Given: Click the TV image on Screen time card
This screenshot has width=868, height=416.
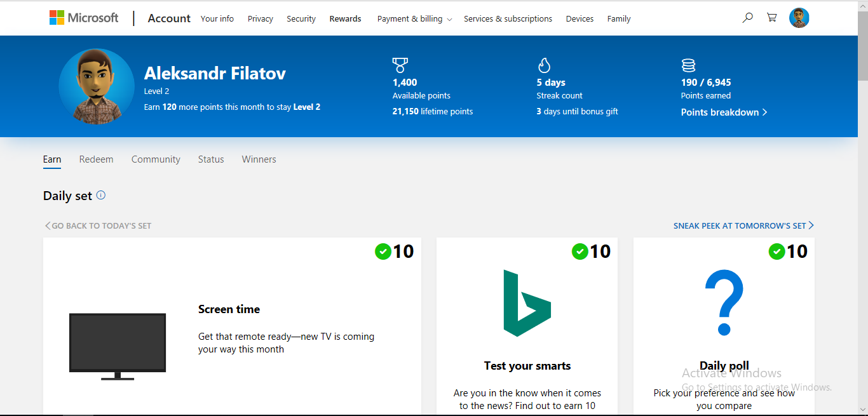Looking at the screenshot, I should [x=118, y=346].
